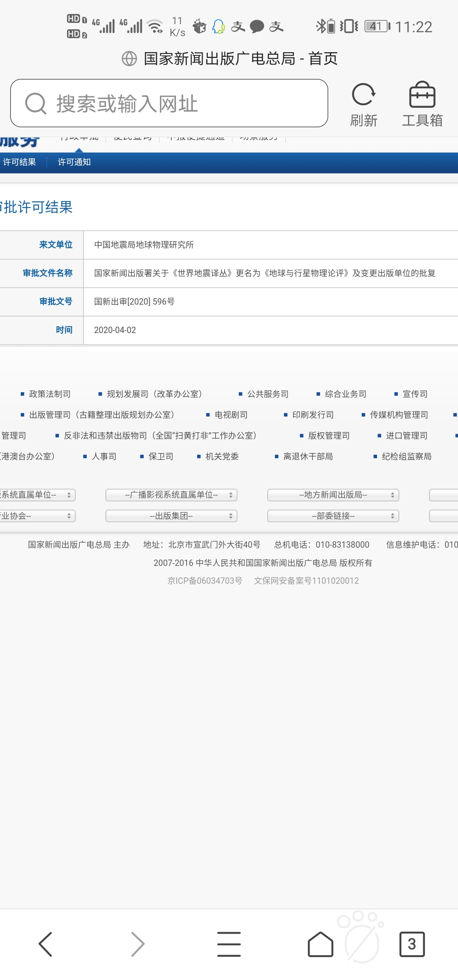Go forward with the right arrow
458x980 pixels.
(137, 944)
